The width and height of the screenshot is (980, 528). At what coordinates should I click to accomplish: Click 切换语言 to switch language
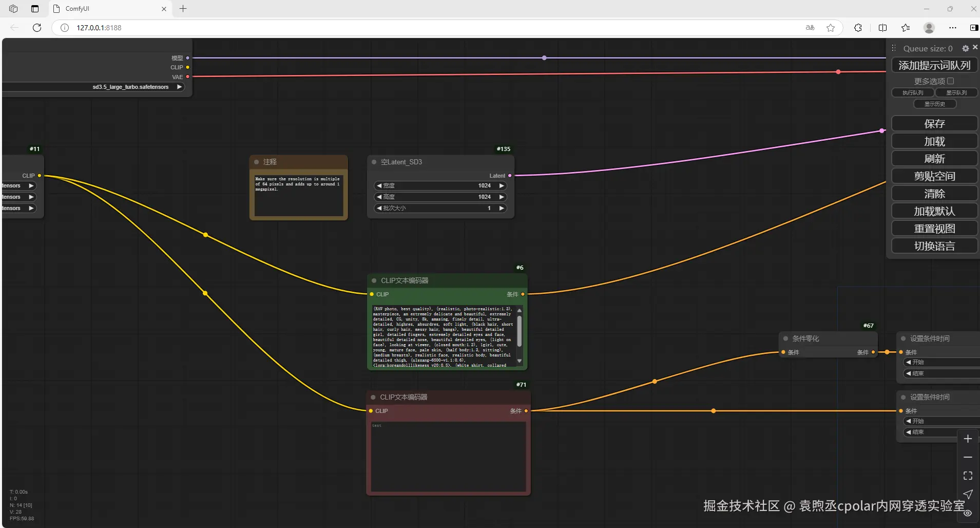pyautogui.click(x=934, y=246)
